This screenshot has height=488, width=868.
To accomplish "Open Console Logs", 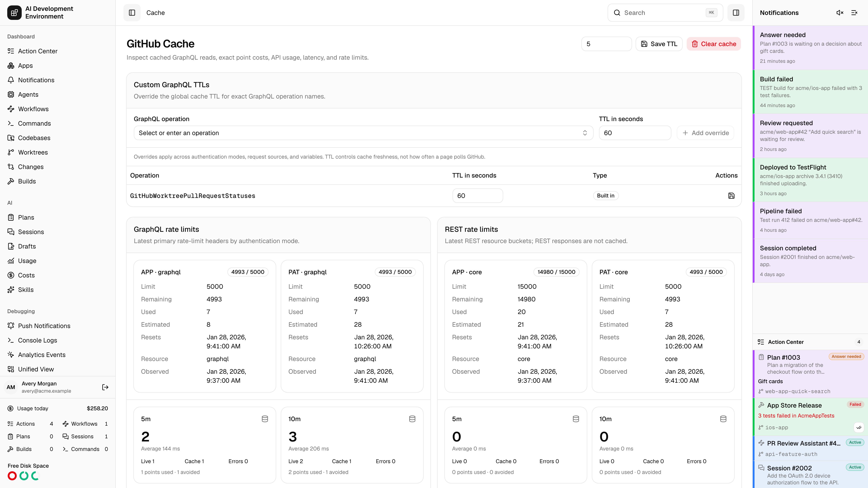I will (58, 340).
